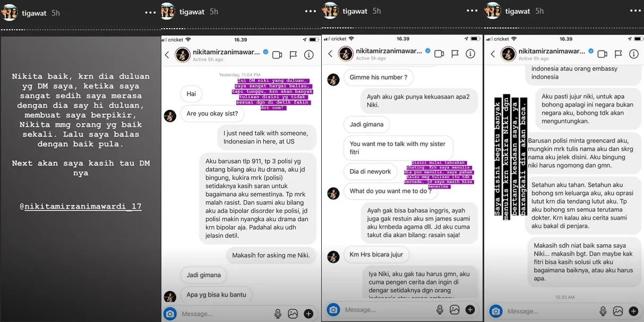Screen dimensions: 644x322
Task: Tap the plus icon in fourth panel
Action: (x=633, y=311)
